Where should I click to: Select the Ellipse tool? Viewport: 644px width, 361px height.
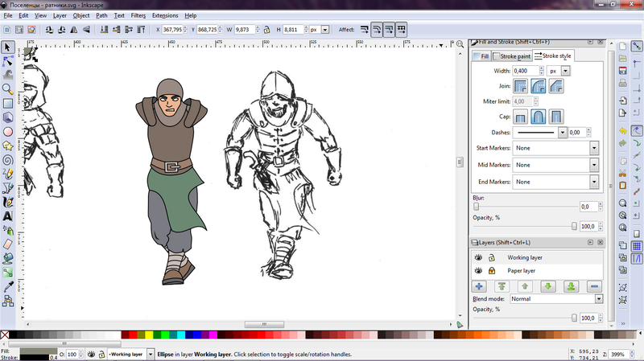8,131
